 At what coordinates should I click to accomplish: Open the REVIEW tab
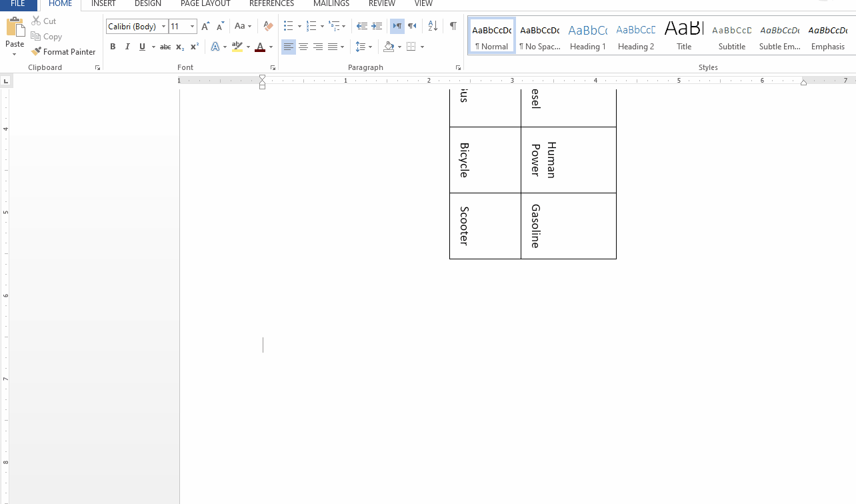(x=381, y=4)
